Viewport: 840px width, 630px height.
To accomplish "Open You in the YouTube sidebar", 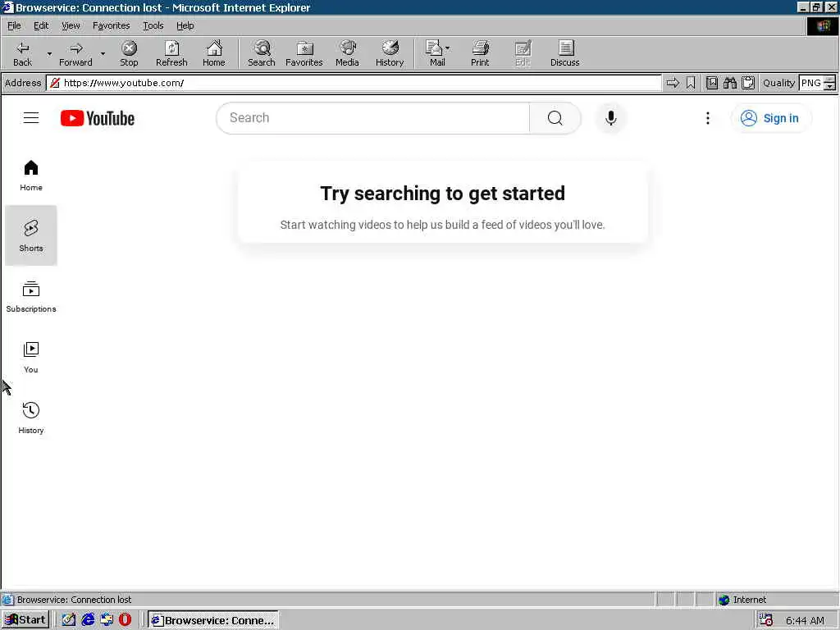I will click(31, 357).
